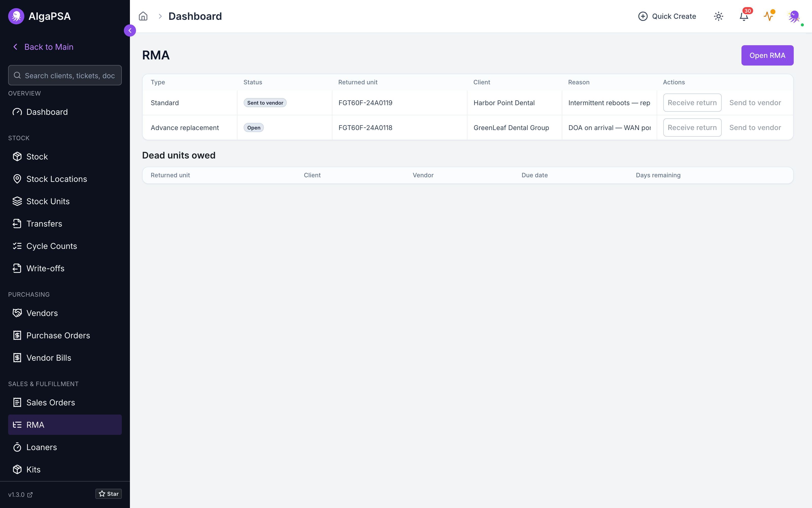Click the Stock Units layers icon
The height and width of the screenshot is (508, 812).
point(17,201)
